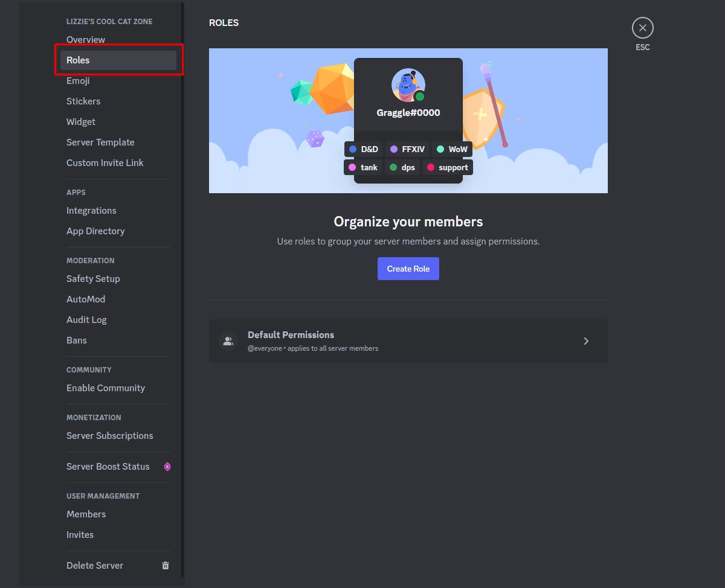This screenshot has width=725, height=588.
Task: Open Enable Community in the sidebar
Action: (106, 388)
